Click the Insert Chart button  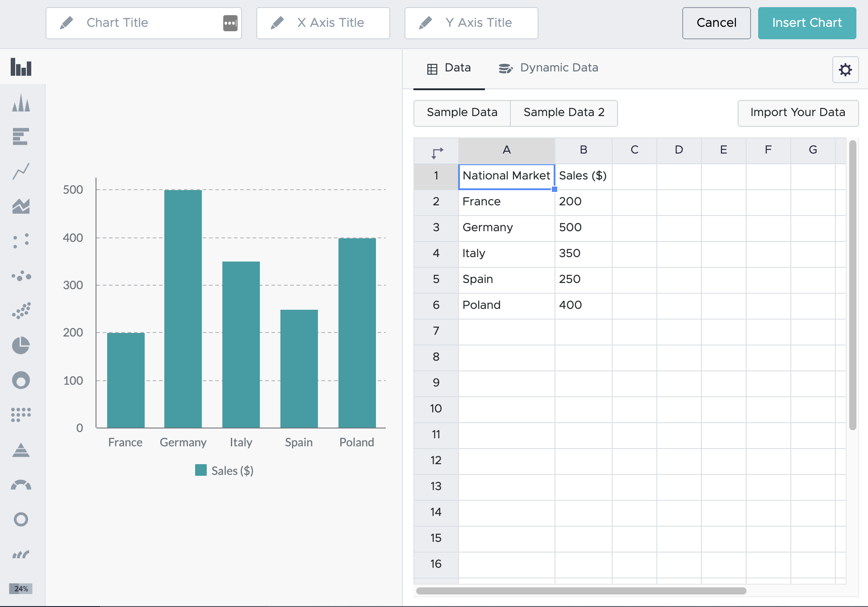point(806,23)
